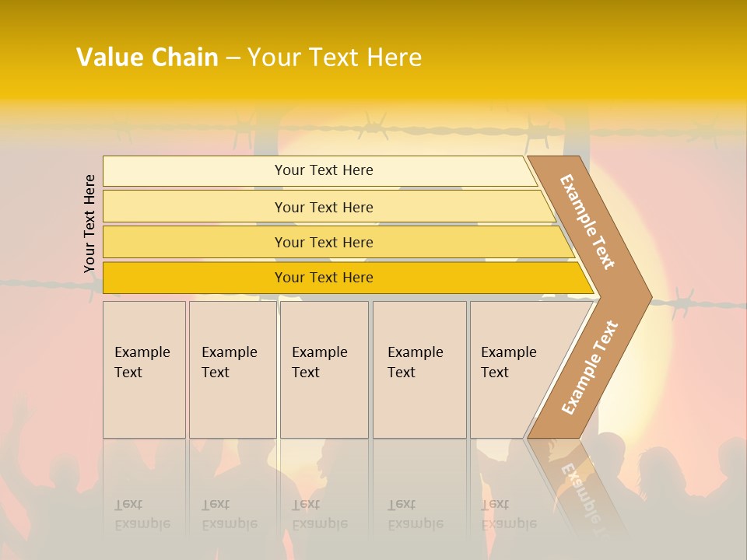Click the yellow header band above the title
This screenshot has height=560, width=747.
tap(373, 19)
